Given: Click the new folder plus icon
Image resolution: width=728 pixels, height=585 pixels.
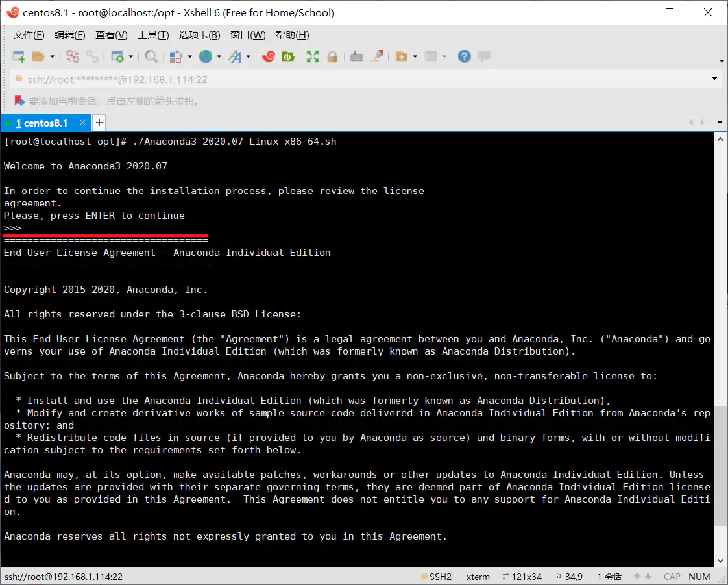Looking at the screenshot, I should tap(401, 56).
